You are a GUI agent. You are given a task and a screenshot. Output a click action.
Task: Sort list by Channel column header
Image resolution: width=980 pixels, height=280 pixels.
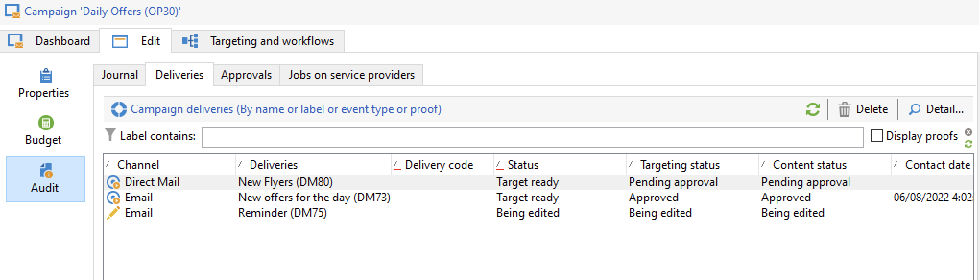[x=138, y=165]
